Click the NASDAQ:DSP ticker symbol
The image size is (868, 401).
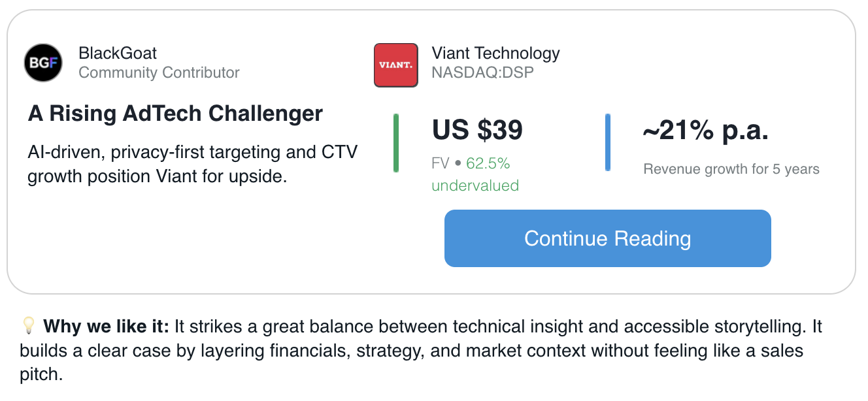pyautogui.click(x=482, y=72)
